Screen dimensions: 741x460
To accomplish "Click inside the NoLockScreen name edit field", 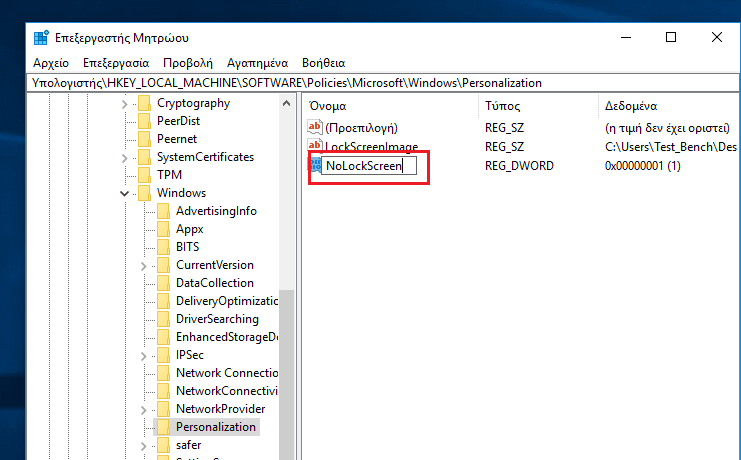I will [x=369, y=165].
